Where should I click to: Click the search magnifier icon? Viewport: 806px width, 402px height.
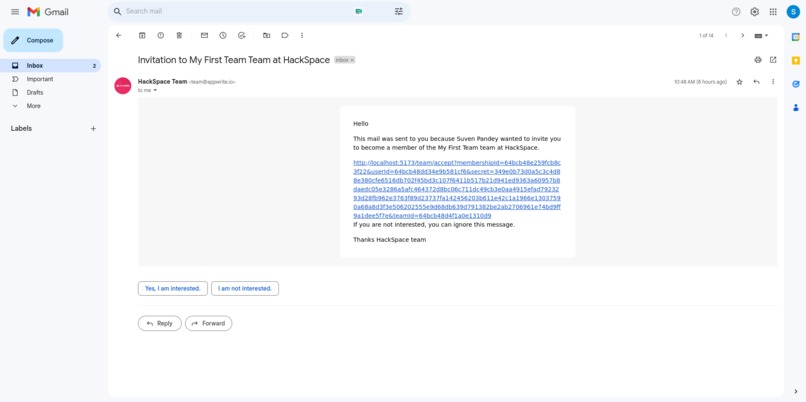tap(117, 11)
